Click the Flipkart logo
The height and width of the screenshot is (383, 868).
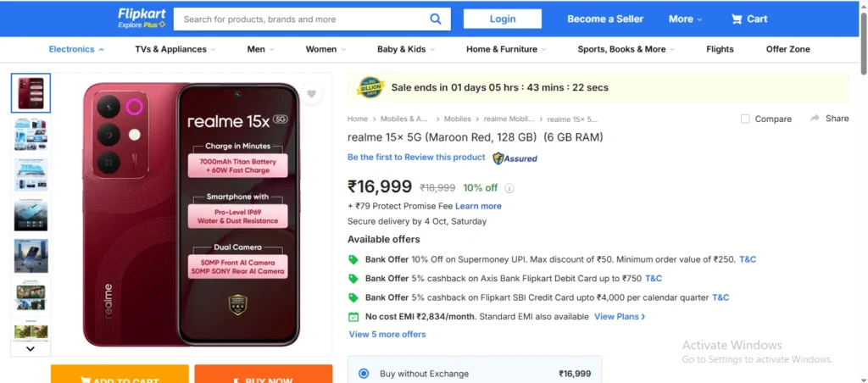pyautogui.click(x=141, y=14)
